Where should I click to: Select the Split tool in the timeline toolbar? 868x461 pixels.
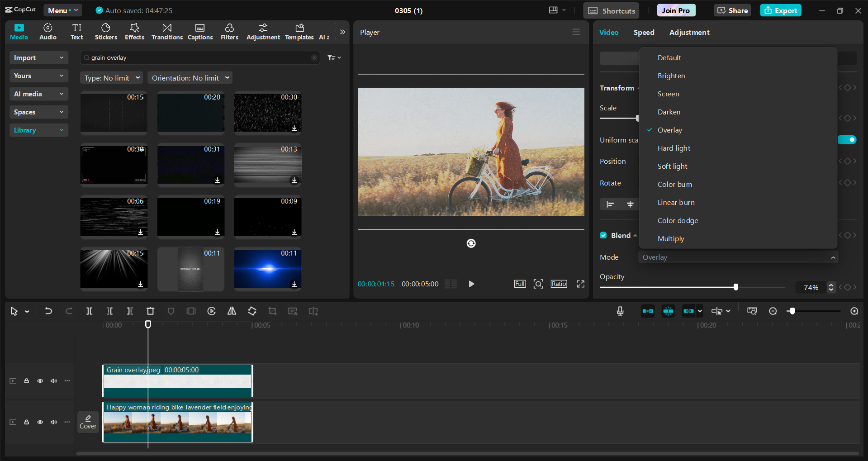pyautogui.click(x=89, y=311)
